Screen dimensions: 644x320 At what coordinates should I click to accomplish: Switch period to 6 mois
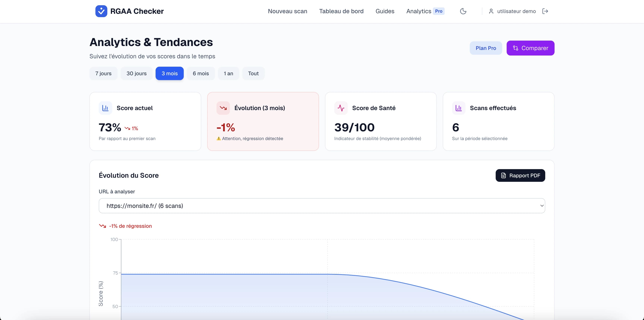point(201,73)
